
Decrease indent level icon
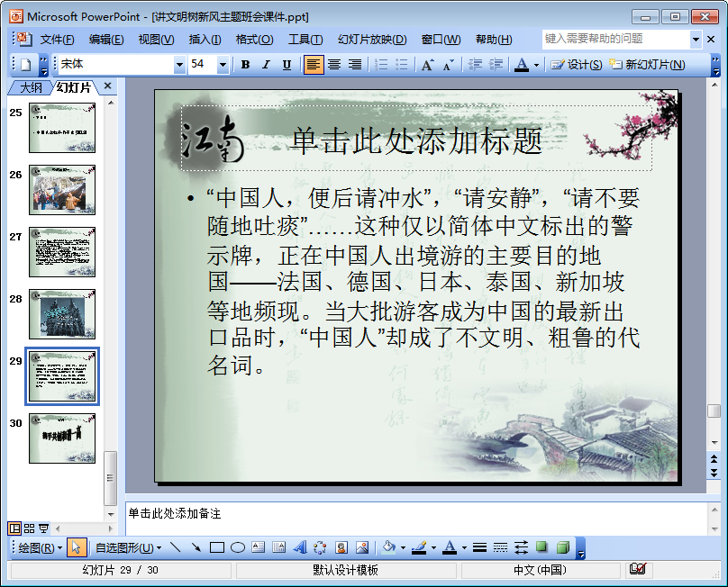click(475, 65)
